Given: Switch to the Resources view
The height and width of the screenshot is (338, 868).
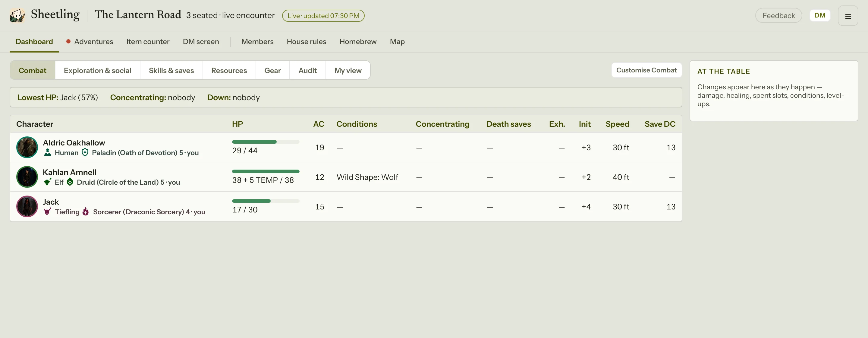Looking at the screenshot, I should [229, 70].
